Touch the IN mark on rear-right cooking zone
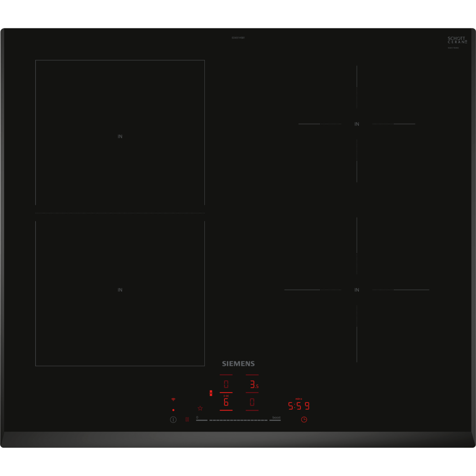 tap(357, 124)
